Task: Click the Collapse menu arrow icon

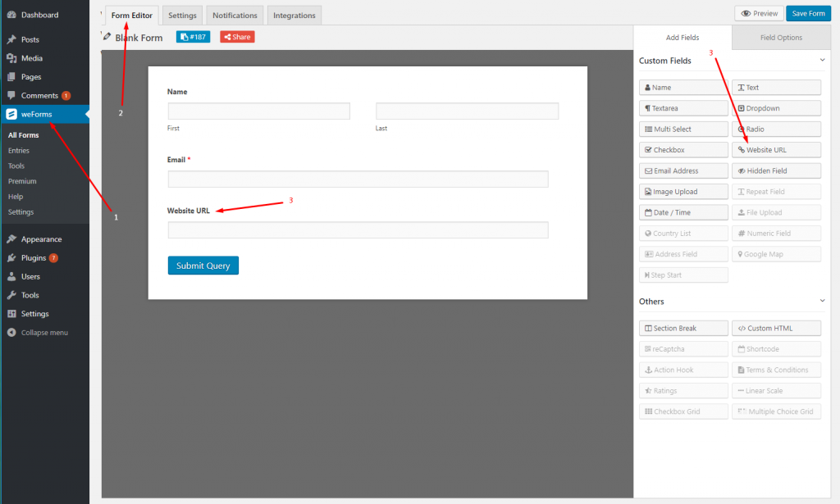Action: click(x=11, y=333)
